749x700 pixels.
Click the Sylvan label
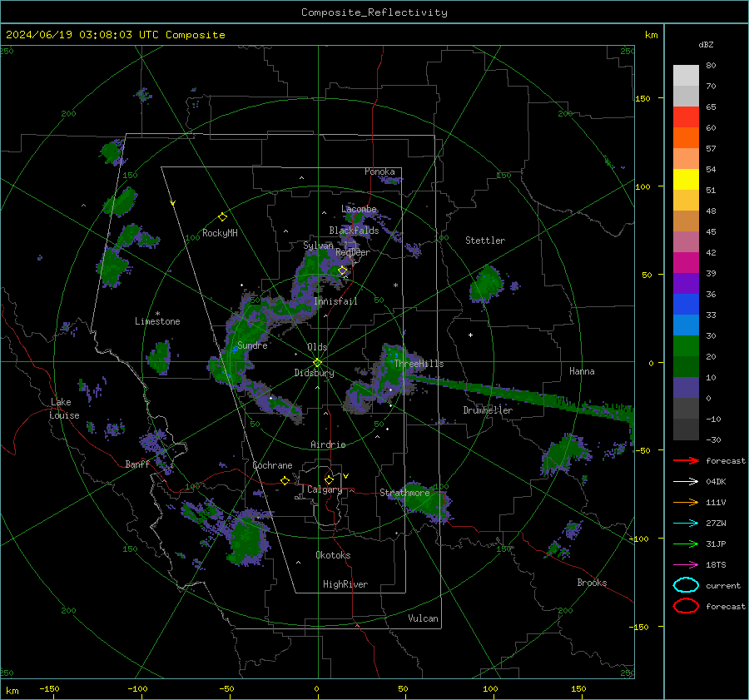(318, 245)
